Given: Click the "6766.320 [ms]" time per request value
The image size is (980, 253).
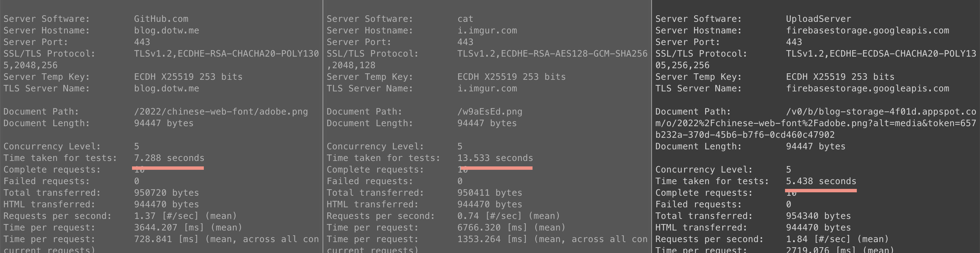Looking at the screenshot, I should (492, 227).
